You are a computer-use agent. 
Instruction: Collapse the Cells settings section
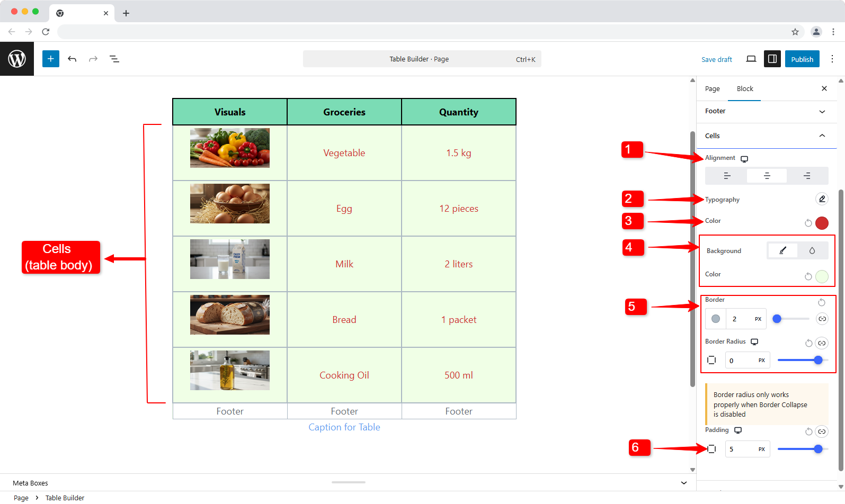click(x=822, y=136)
